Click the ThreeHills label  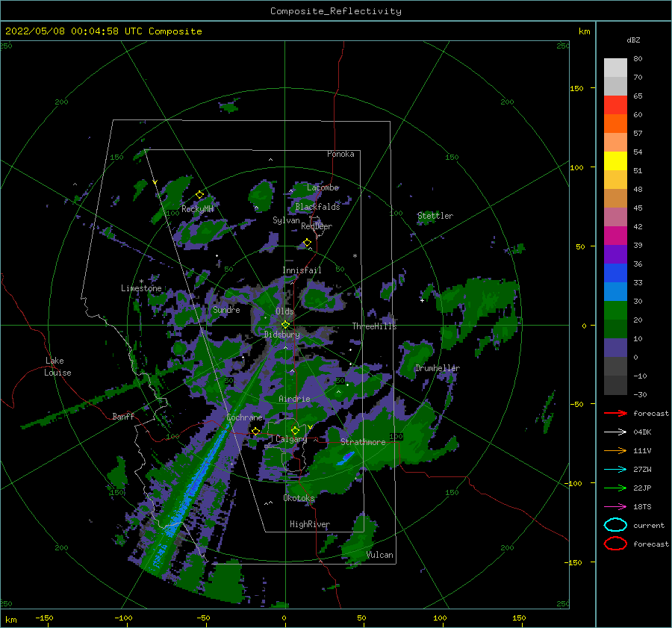coord(374,326)
